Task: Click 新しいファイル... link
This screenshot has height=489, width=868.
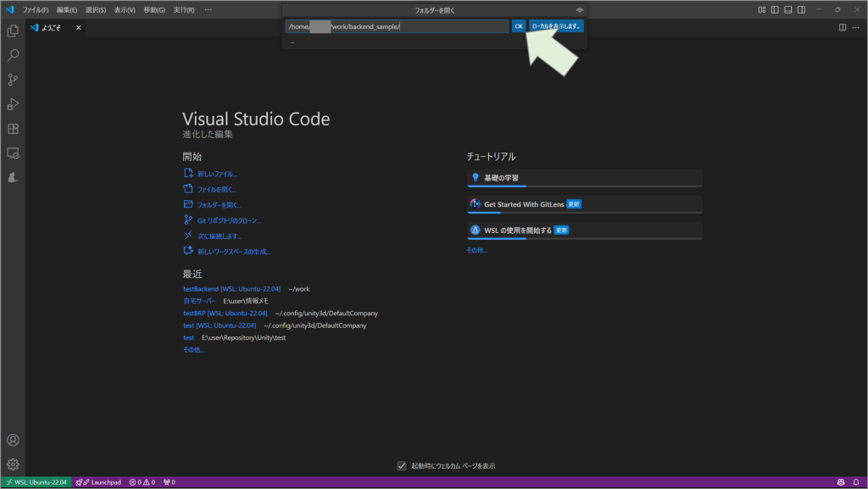Action: [217, 174]
